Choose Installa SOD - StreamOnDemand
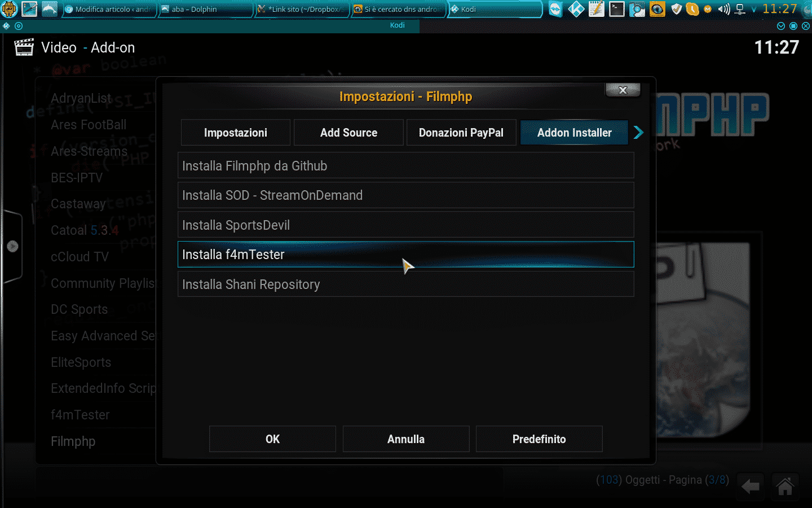The image size is (812, 508). pos(406,195)
